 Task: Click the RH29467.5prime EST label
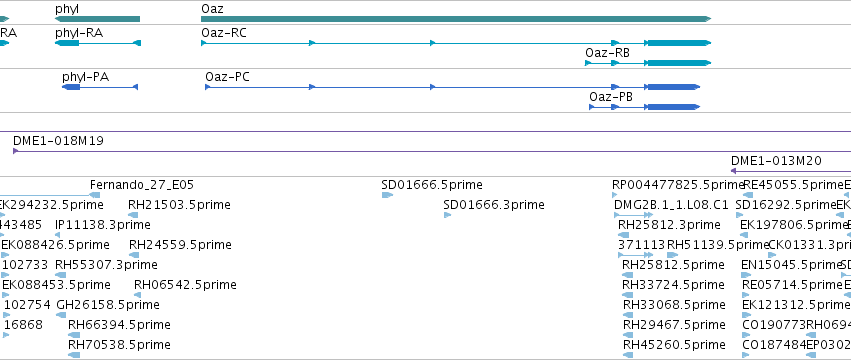pos(674,325)
